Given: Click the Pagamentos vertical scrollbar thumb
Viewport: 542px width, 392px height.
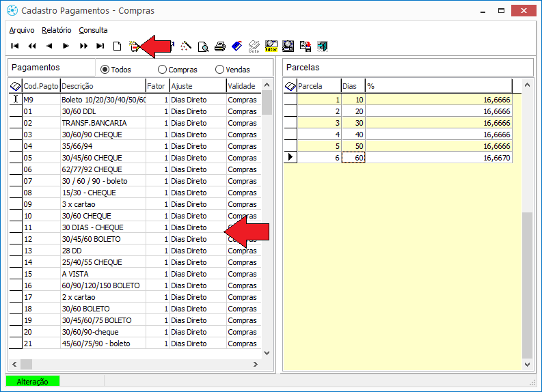Looking at the screenshot, I should coord(267,102).
